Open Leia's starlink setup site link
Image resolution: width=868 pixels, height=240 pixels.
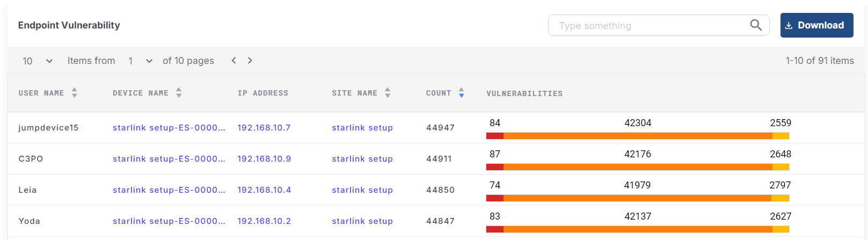point(362,190)
